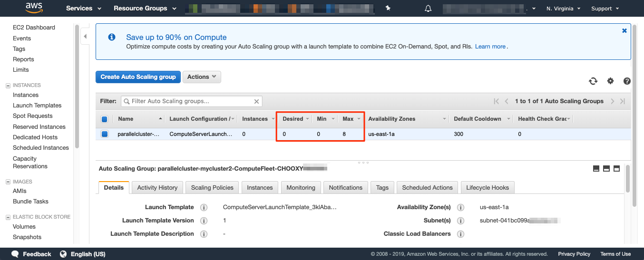Open Launch Templates in sidebar
The width and height of the screenshot is (644, 260).
click(x=37, y=106)
